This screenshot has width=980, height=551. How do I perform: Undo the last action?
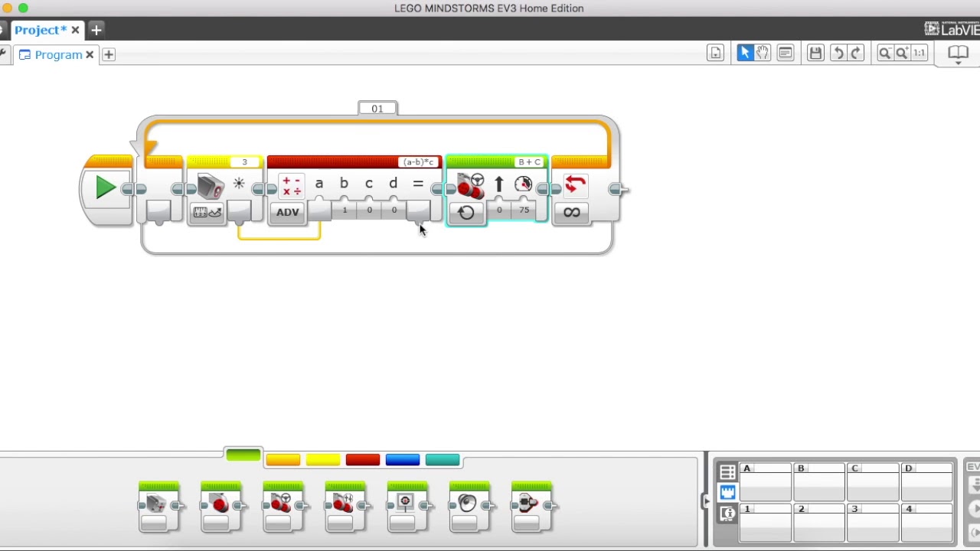[838, 53]
